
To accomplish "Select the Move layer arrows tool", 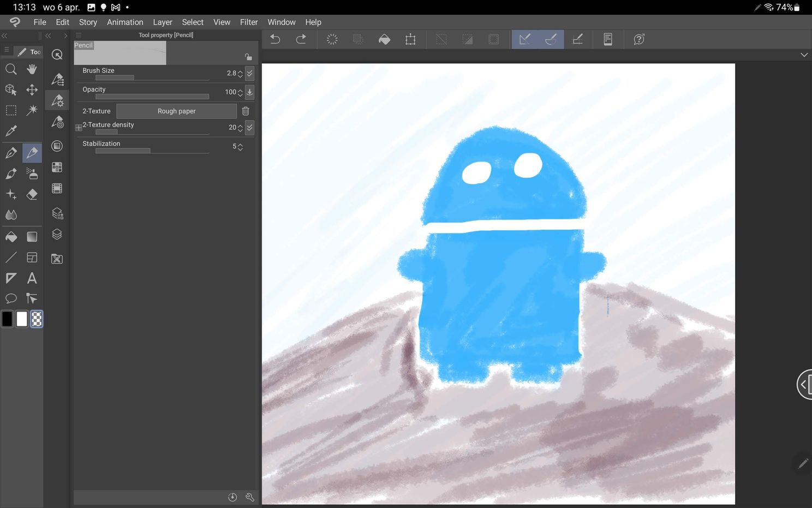I will tap(32, 90).
